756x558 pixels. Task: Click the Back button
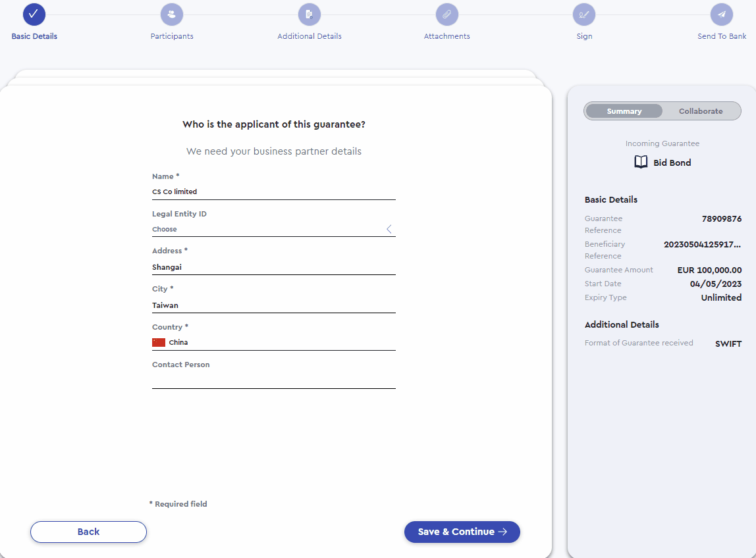pos(88,532)
